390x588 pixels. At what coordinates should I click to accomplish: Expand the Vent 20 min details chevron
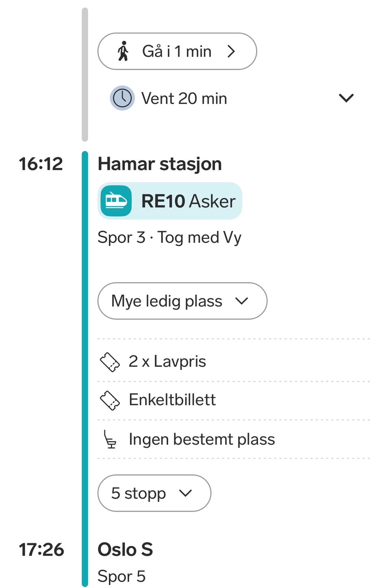[346, 98]
